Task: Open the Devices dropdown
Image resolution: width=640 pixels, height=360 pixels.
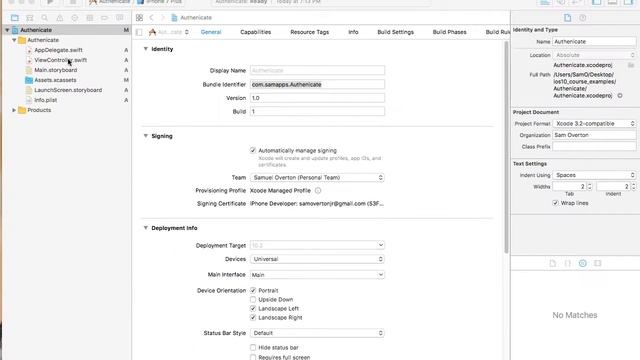Action: tap(317, 259)
